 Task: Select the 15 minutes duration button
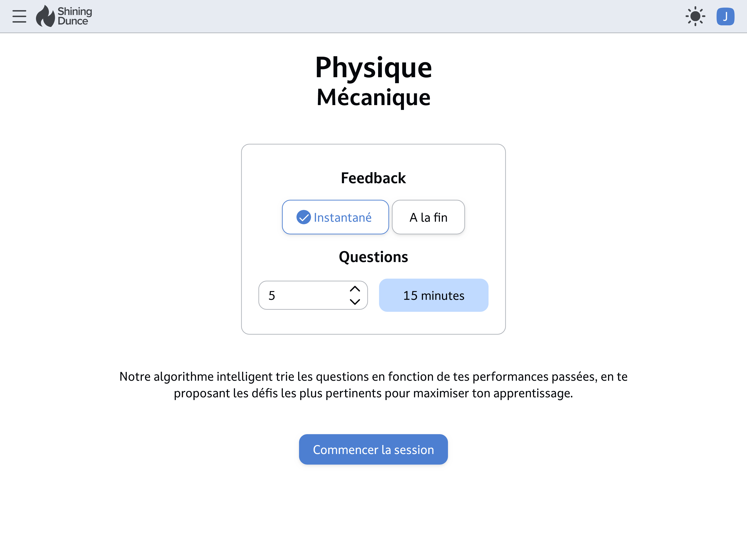tap(433, 295)
